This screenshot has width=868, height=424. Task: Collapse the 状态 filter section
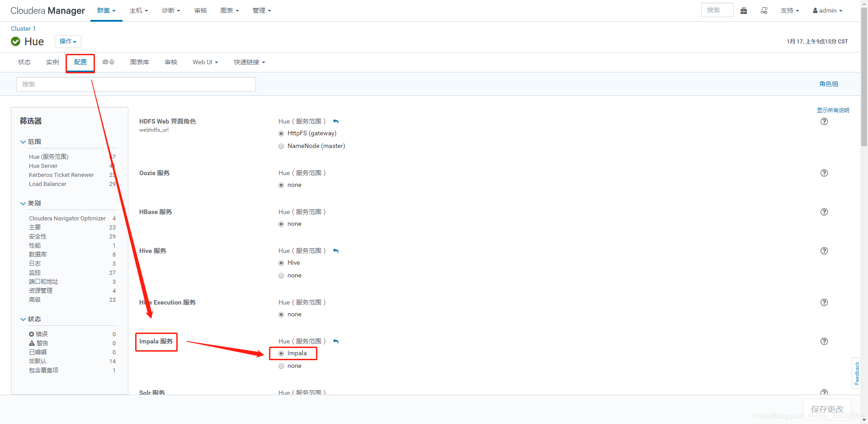(30, 319)
